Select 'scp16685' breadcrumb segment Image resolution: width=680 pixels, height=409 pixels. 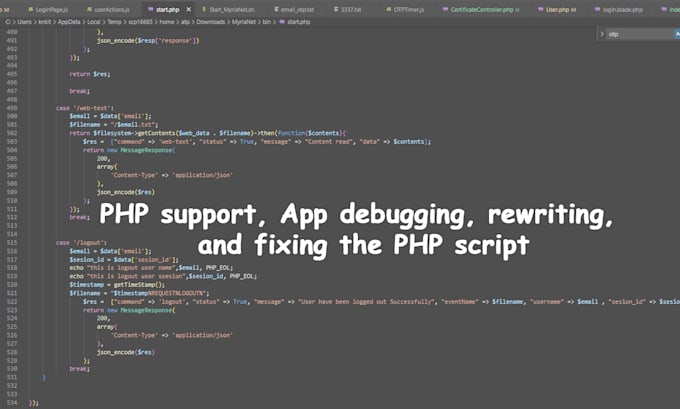tap(141, 22)
